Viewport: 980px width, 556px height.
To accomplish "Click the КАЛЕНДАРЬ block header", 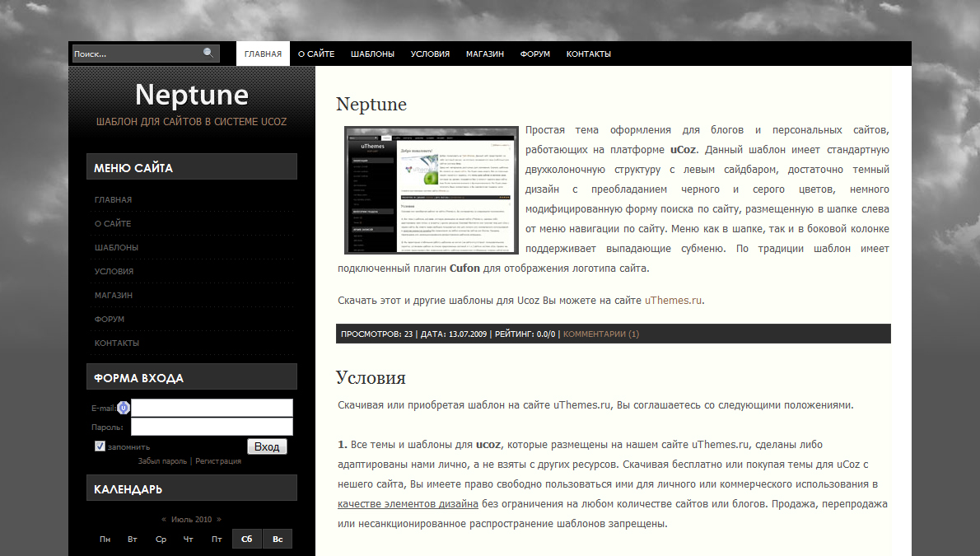I will [x=192, y=488].
